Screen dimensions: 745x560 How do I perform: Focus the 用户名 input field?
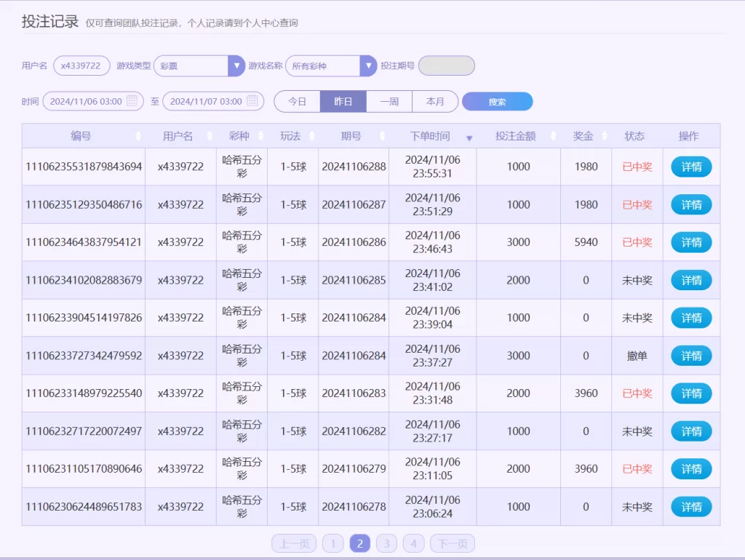[x=81, y=65]
